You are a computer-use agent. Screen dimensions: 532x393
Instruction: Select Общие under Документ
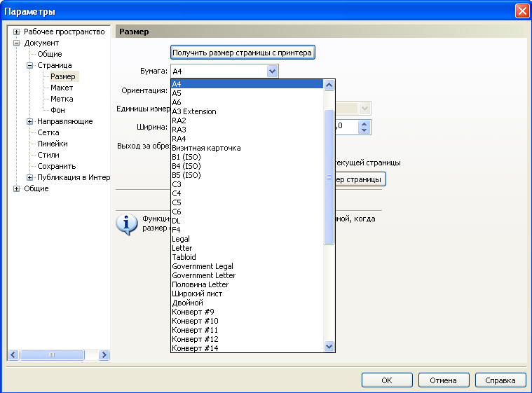point(50,54)
